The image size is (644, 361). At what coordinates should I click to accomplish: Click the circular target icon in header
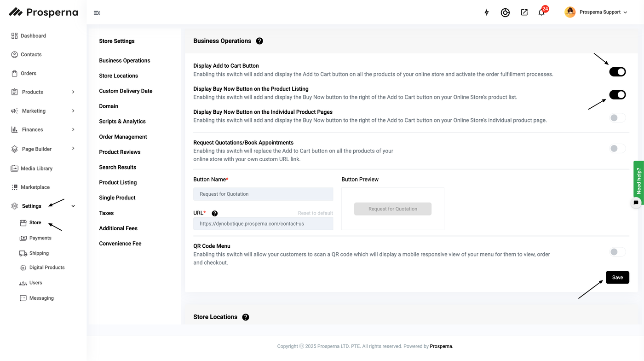[x=505, y=12]
